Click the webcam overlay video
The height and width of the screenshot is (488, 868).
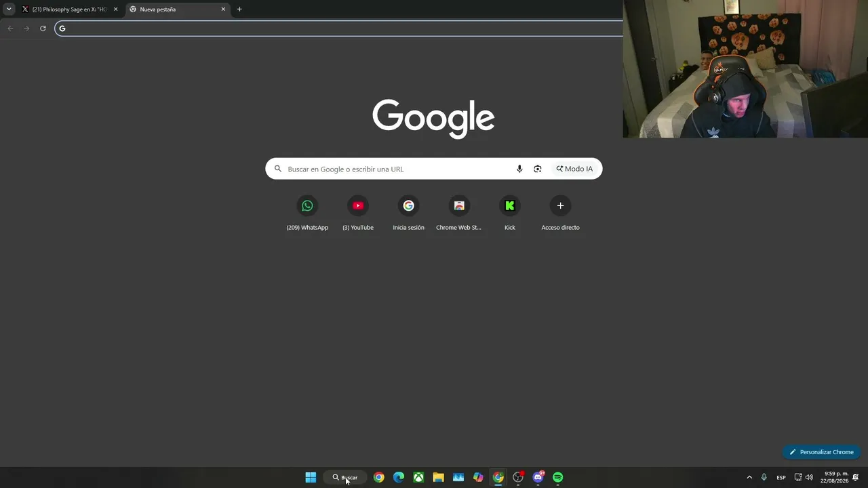pos(745,68)
